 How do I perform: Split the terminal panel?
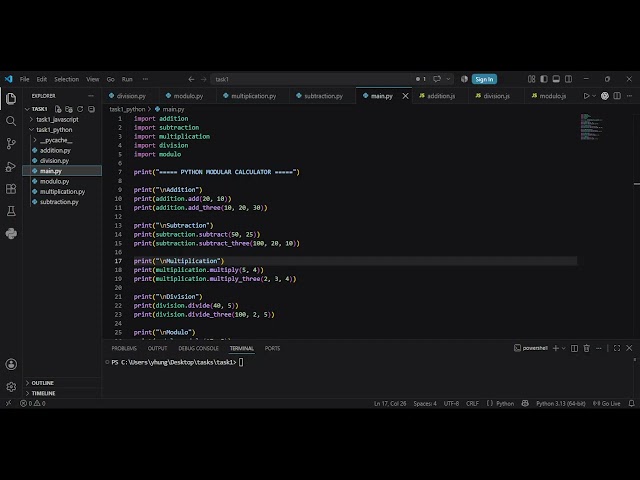coord(574,348)
